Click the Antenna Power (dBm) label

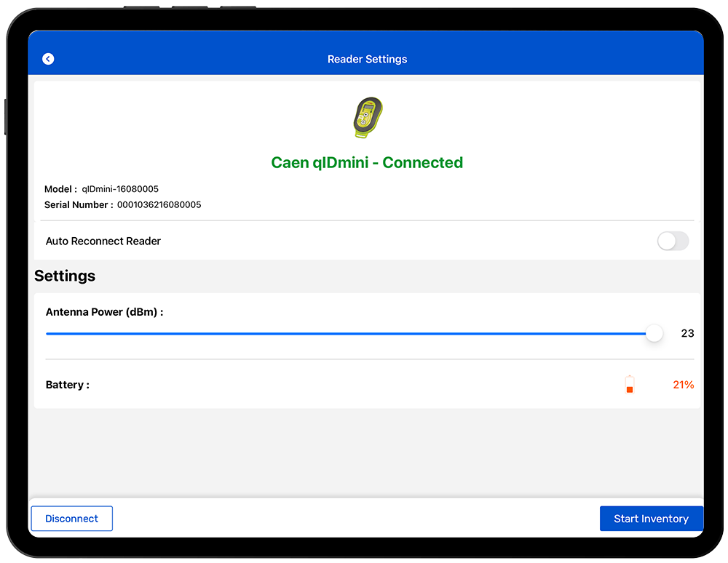tap(104, 312)
